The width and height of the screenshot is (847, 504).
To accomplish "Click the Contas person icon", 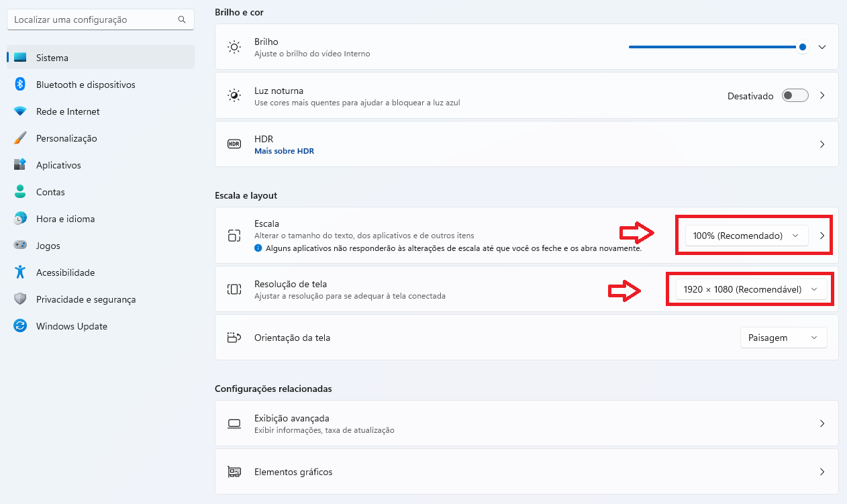I will click(20, 192).
